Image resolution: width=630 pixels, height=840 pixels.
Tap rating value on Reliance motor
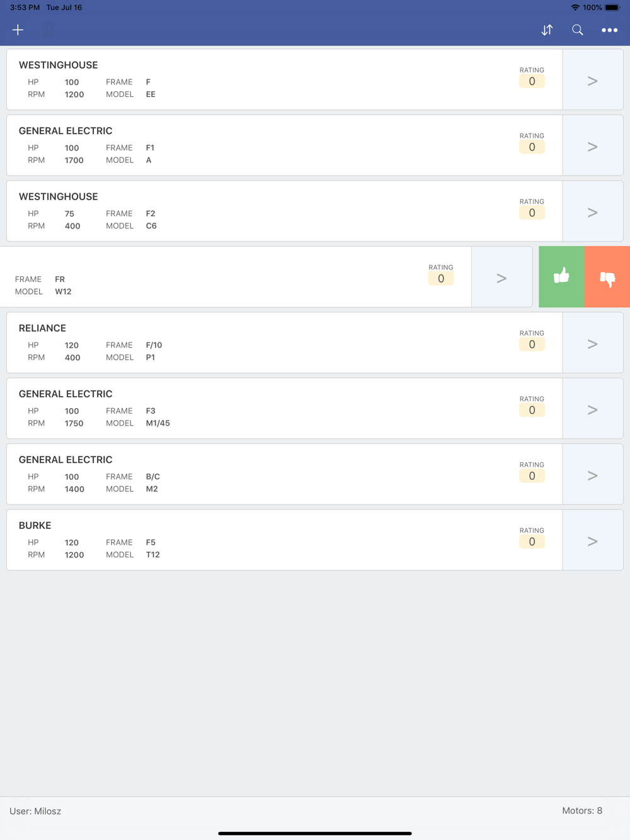tap(532, 344)
